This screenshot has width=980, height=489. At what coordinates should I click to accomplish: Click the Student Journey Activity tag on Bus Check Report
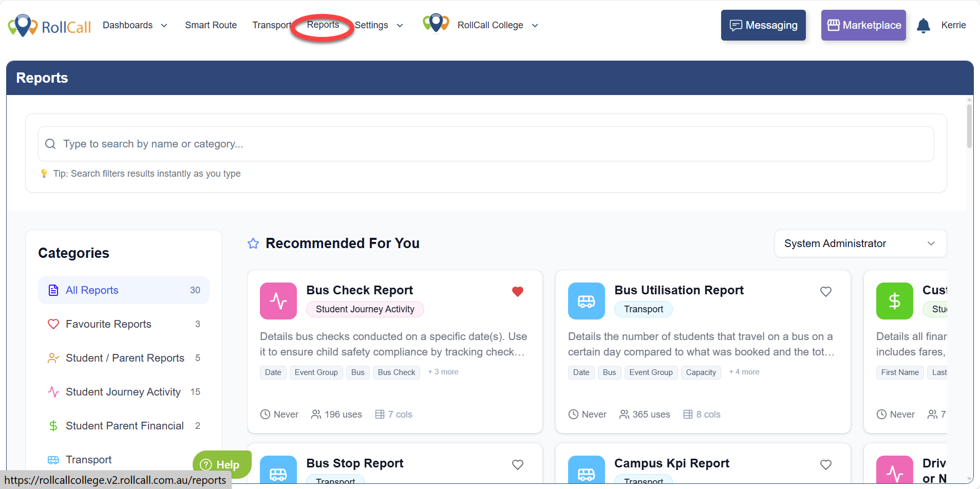pos(365,309)
